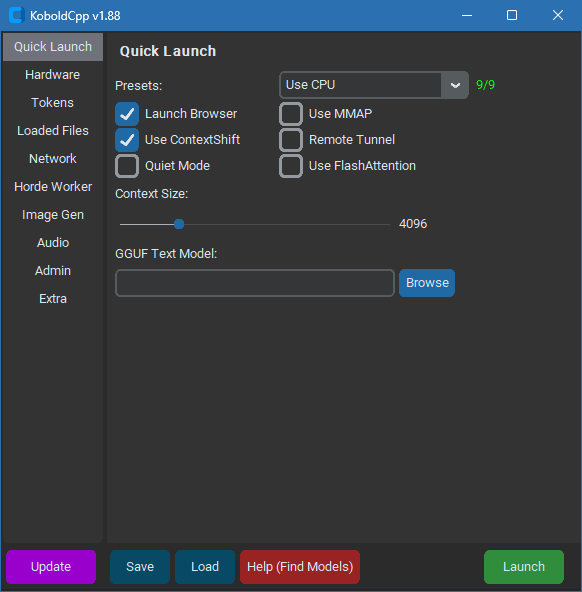Open the Use CPU presets combo box
This screenshot has width=582, height=592.
(374, 85)
